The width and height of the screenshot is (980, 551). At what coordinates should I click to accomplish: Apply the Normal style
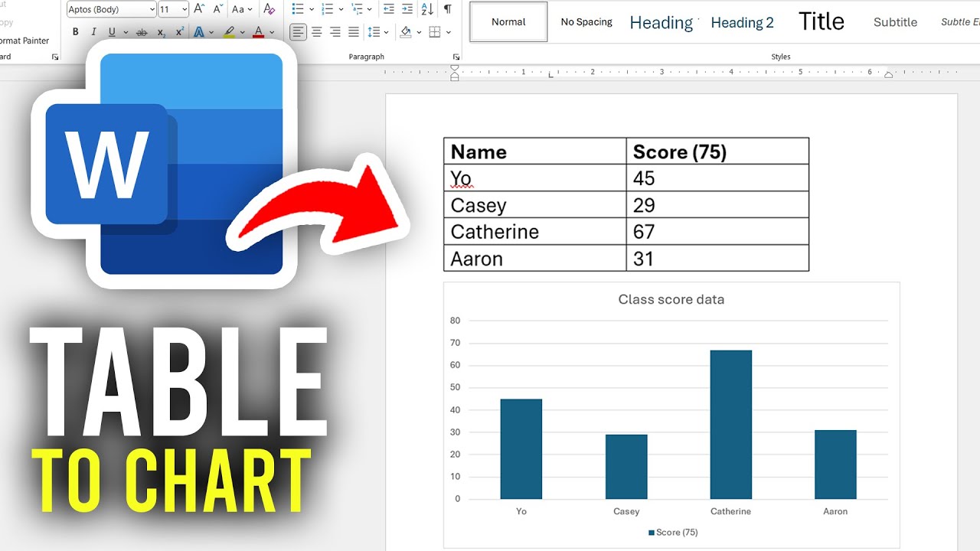tap(508, 21)
